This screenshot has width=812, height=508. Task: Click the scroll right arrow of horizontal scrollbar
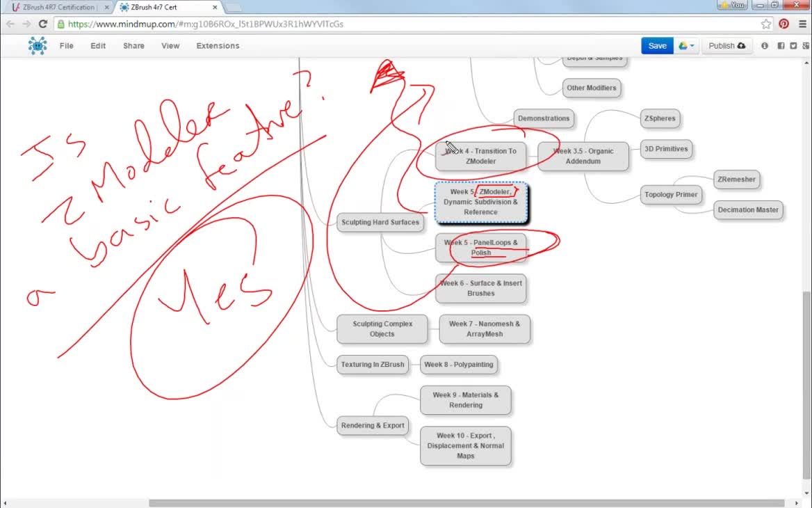797,503
